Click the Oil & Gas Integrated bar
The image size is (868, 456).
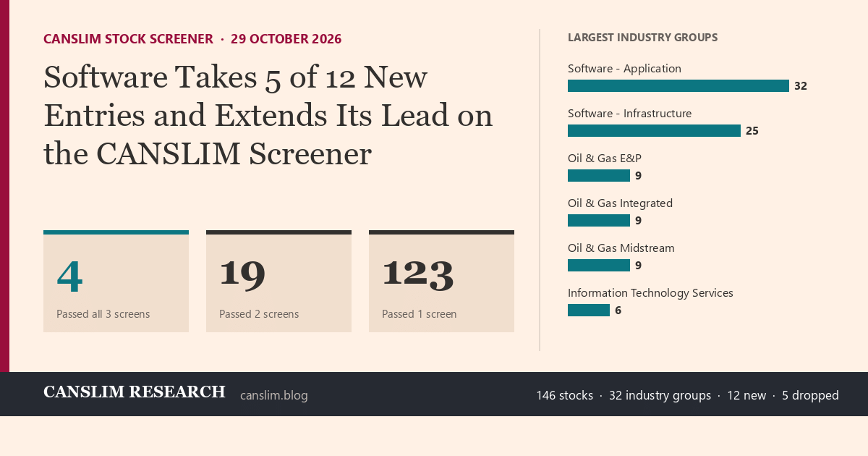coord(599,220)
